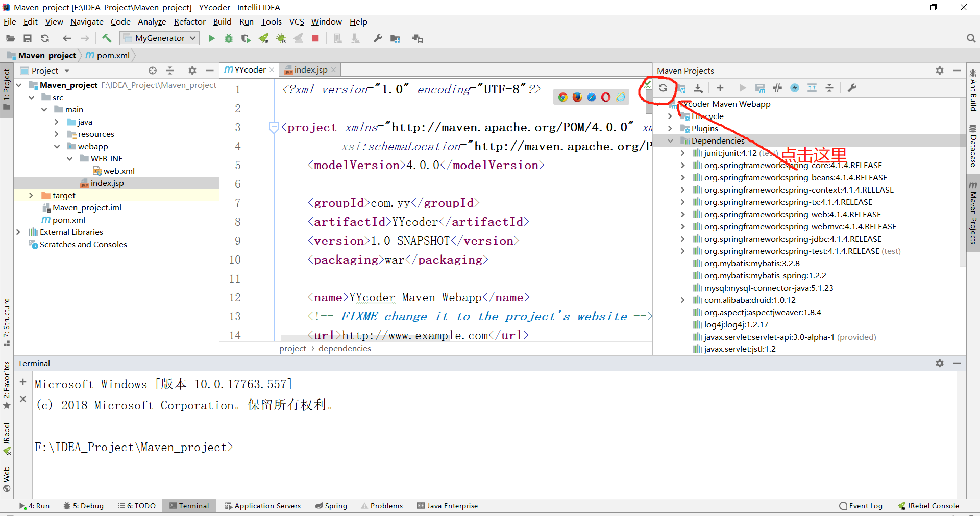Open 6: TODO tool window
This screenshot has height=516, width=980.
click(137, 506)
